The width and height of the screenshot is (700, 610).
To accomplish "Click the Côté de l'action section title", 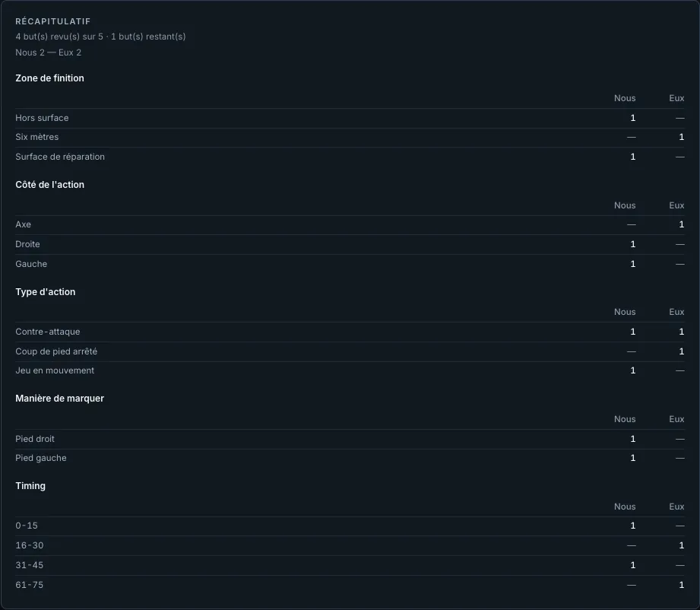I will tap(49, 185).
